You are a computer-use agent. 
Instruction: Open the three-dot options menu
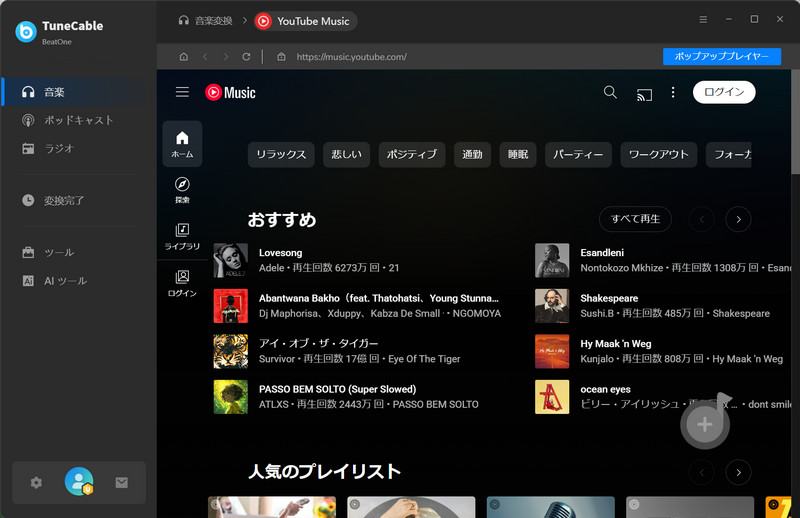click(x=673, y=92)
